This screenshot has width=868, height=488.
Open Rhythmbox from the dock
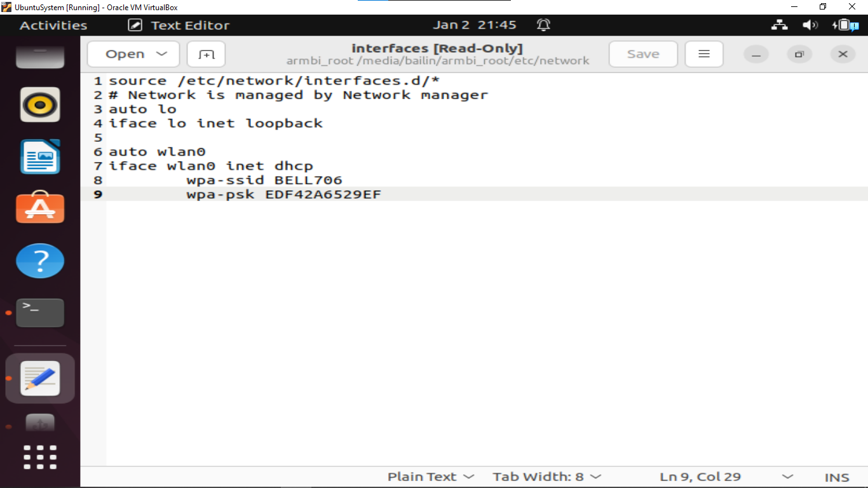[x=40, y=105]
